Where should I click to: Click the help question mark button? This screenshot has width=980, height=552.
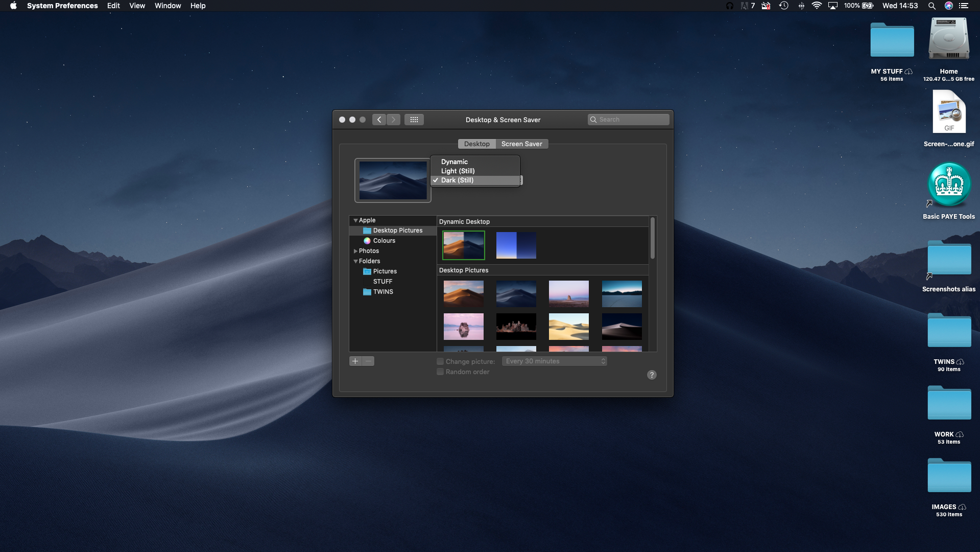652,375
